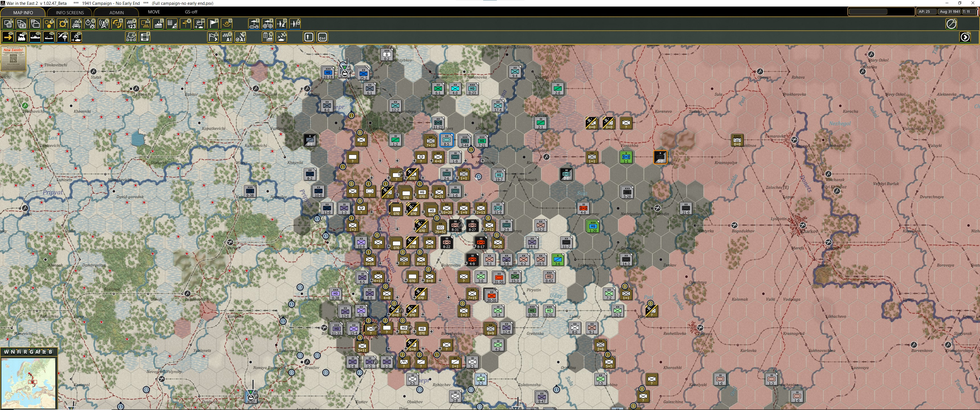Image resolution: width=980 pixels, height=410 pixels.
Task: Toggle the Fi filter on minimap bar
Action: click(19, 352)
